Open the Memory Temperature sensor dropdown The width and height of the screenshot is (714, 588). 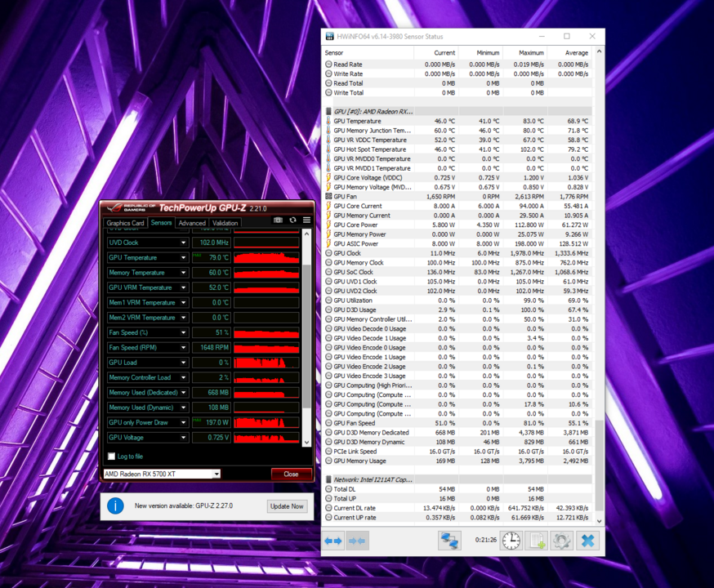(x=183, y=273)
